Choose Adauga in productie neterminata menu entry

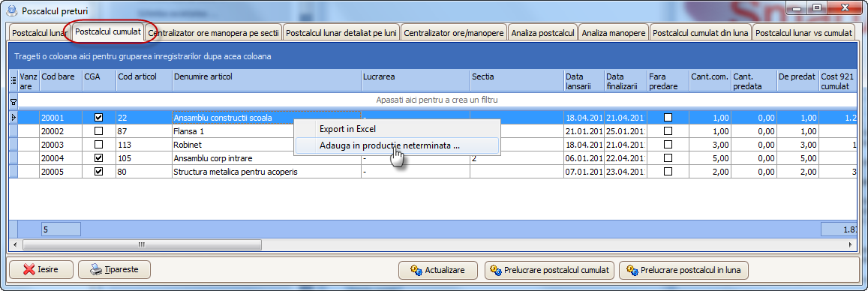[x=397, y=145]
